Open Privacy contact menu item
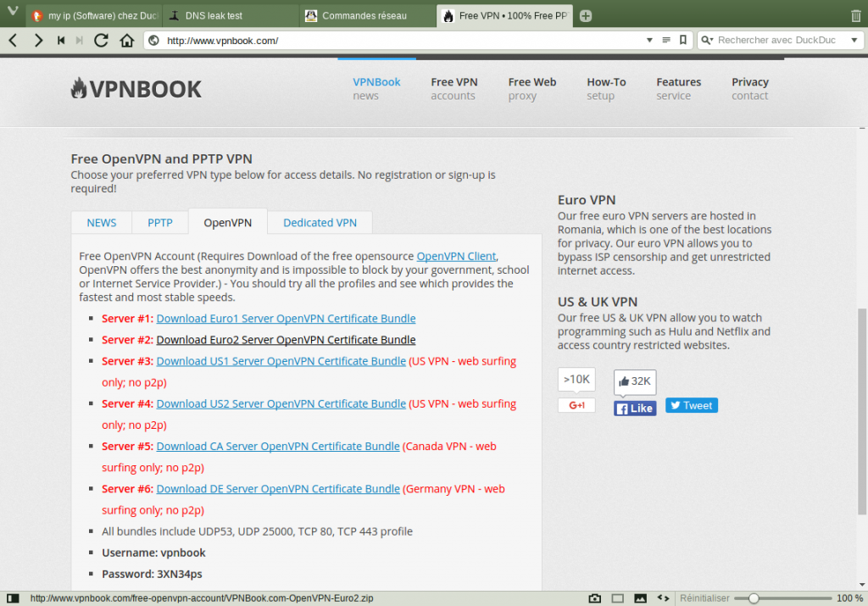The width and height of the screenshot is (868, 606). 750,88
